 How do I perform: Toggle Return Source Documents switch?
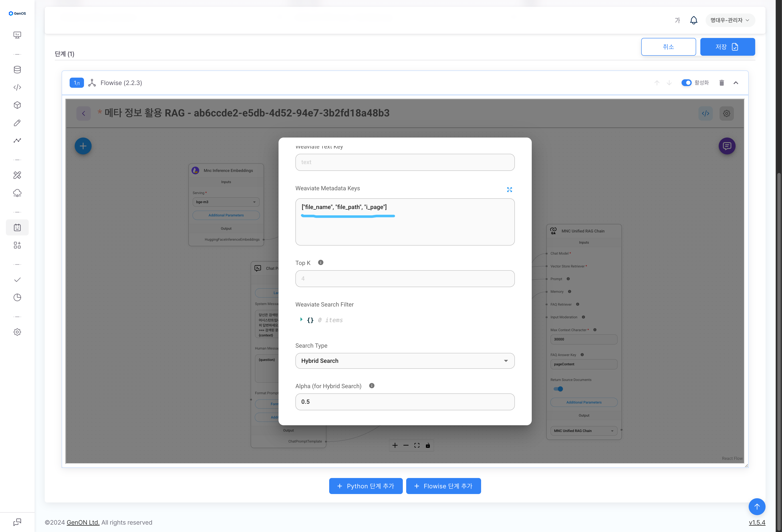click(x=558, y=389)
